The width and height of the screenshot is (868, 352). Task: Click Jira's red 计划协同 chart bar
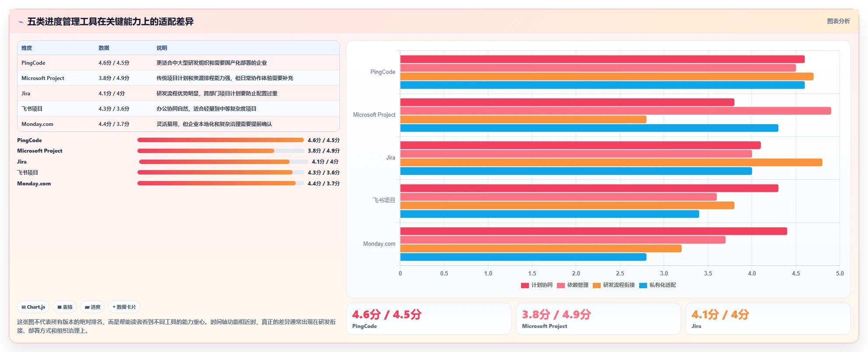581,145
